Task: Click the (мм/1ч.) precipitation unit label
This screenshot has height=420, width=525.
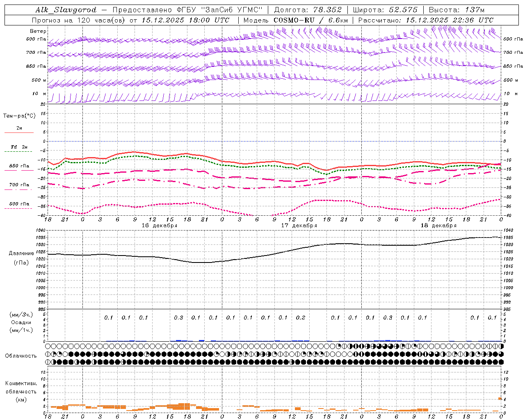Action: pyautogui.click(x=21, y=330)
